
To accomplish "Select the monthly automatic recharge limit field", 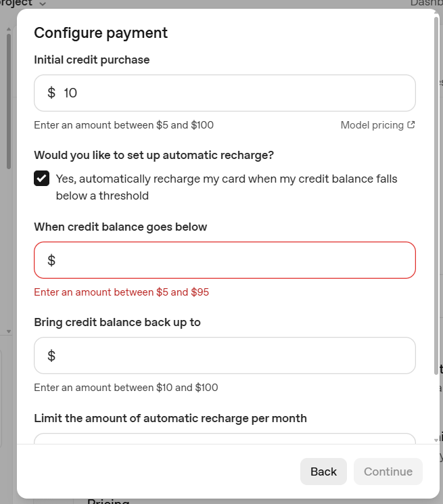I will click(225, 438).
